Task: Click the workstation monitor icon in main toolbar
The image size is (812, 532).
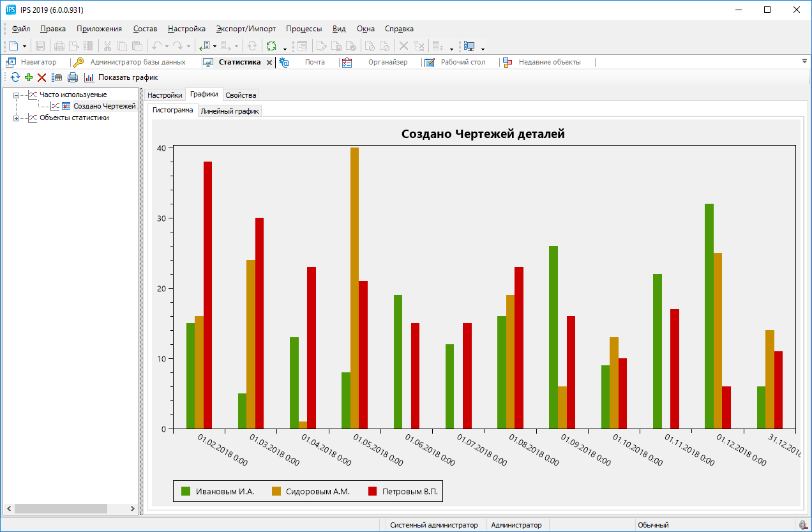Action: click(470, 46)
